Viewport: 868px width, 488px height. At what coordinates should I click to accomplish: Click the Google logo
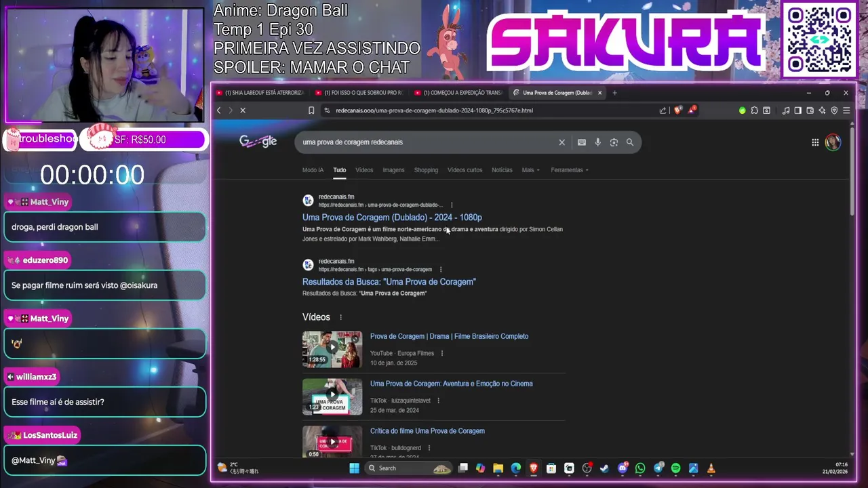click(x=258, y=141)
